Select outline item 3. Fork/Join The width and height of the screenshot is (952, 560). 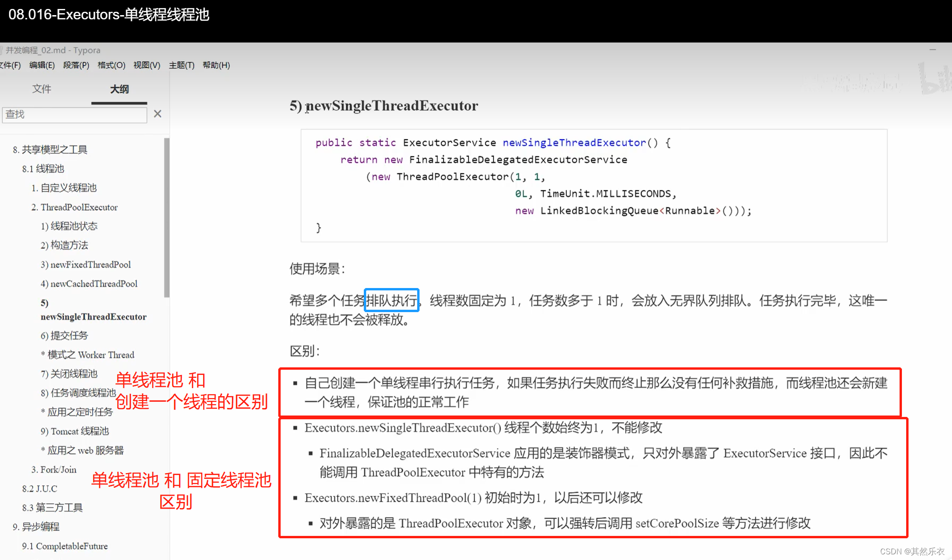54,469
